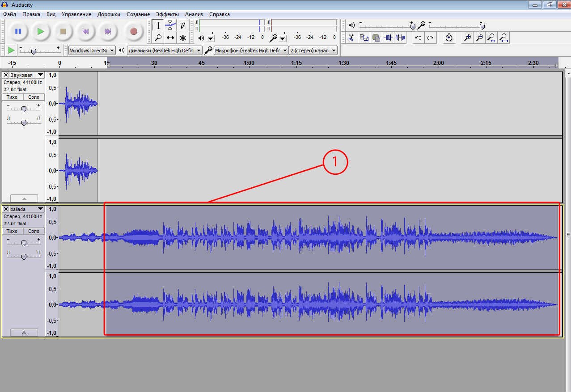Image resolution: width=571 pixels, height=392 pixels.
Task: Open the Микрофон input device dropdown
Action: point(250,51)
